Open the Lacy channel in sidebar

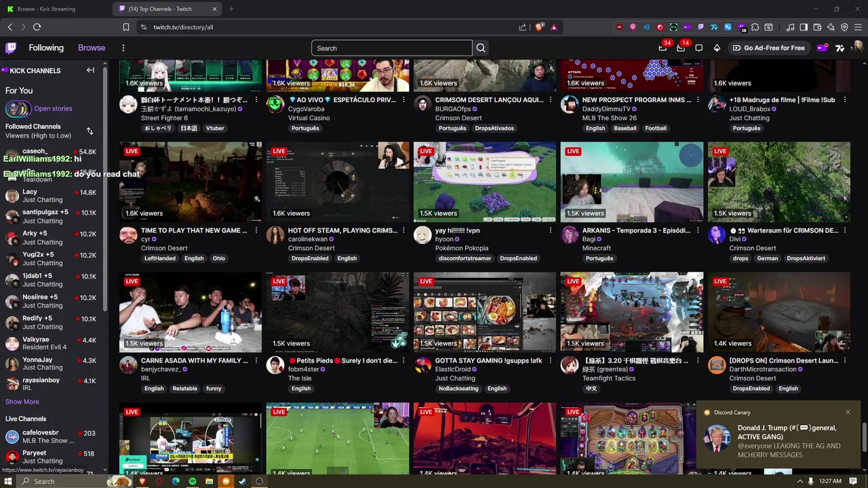coord(52,196)
